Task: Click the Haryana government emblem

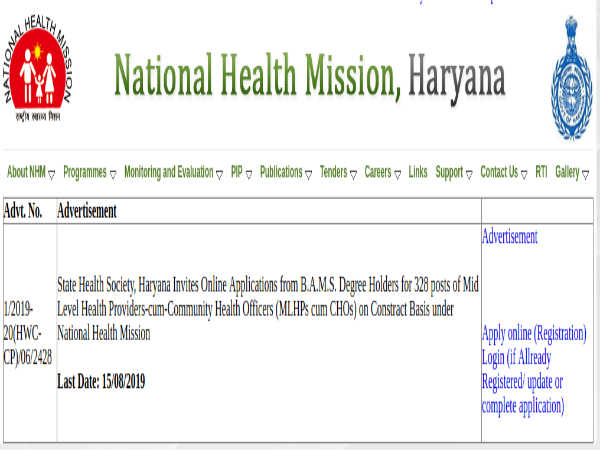Action: pyautogui.click(x=571, y=78)
